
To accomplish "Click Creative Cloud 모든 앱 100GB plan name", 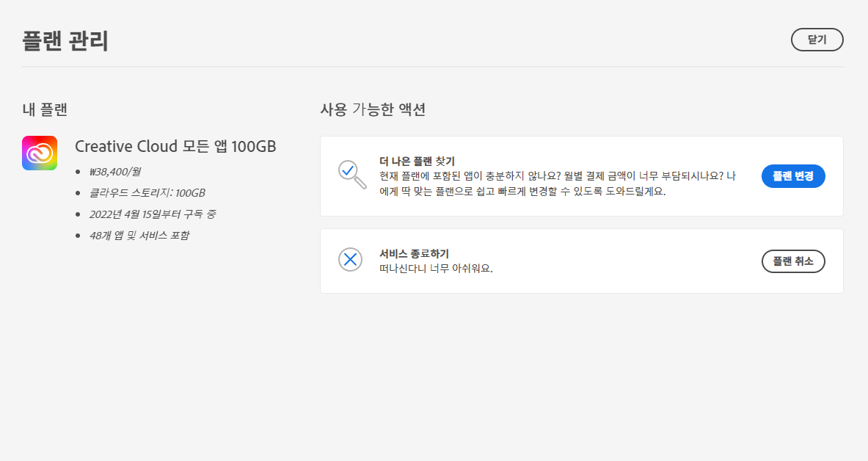I will click(175, 146).
